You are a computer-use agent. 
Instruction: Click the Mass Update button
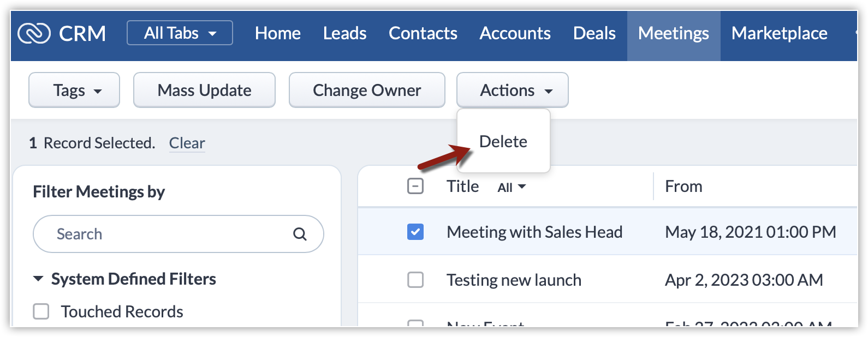pos(204,91)
